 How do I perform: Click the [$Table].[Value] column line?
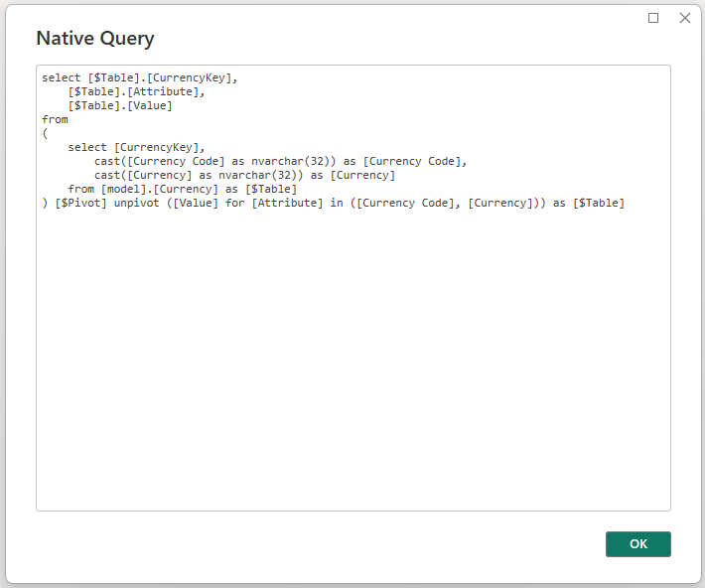[120, 105]
